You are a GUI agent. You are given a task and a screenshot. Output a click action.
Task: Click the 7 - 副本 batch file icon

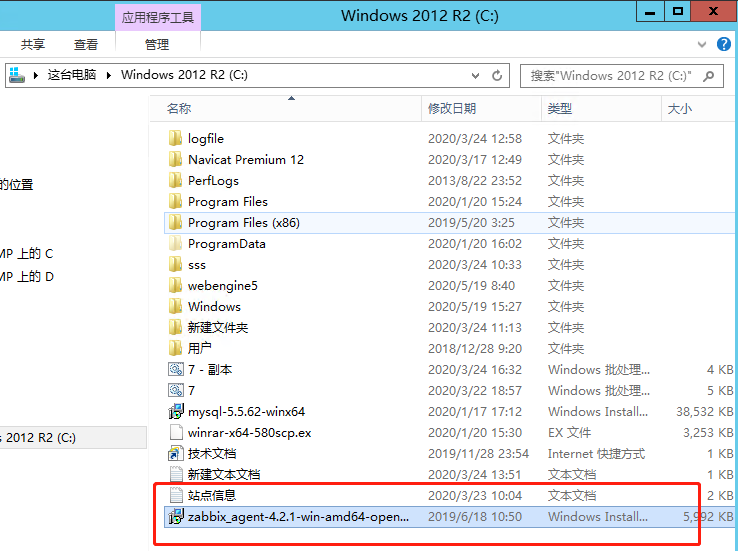176,369
